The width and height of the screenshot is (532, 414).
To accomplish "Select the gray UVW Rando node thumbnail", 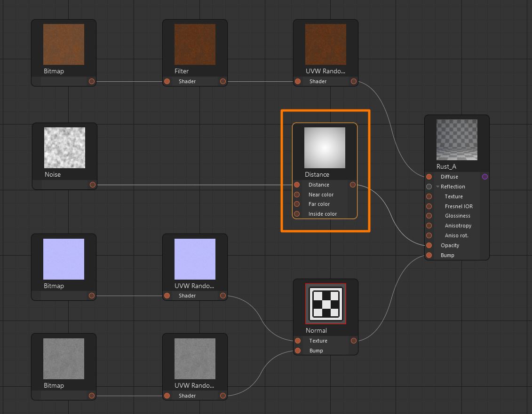I will click(195, 359).
